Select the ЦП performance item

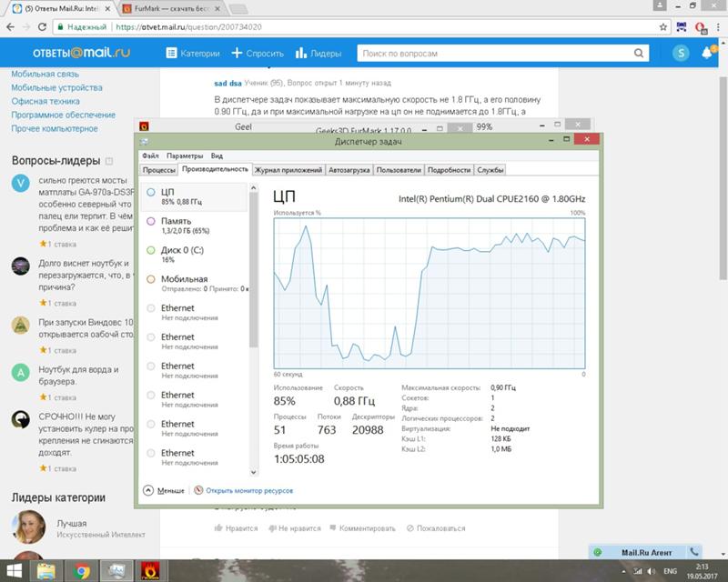[x=194, y=196]
